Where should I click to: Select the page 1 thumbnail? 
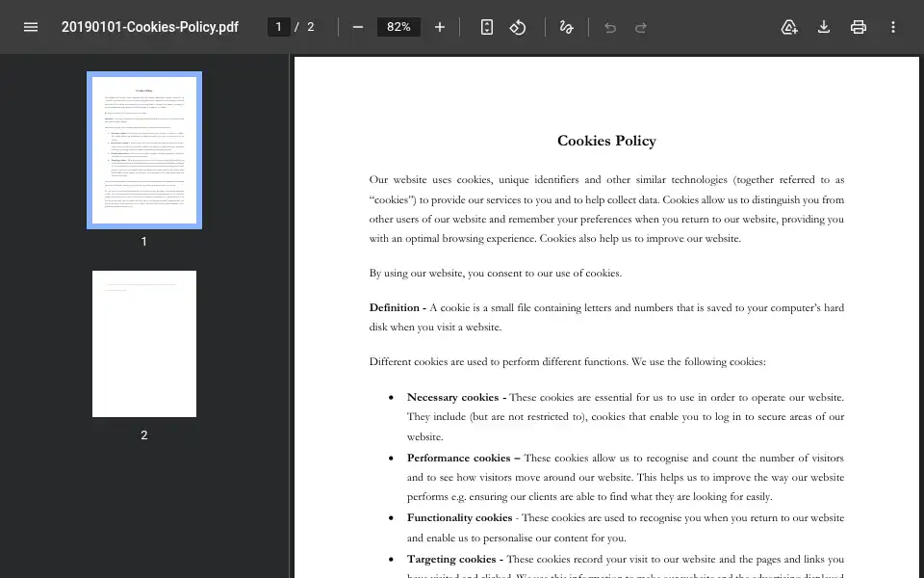[144, 150]
